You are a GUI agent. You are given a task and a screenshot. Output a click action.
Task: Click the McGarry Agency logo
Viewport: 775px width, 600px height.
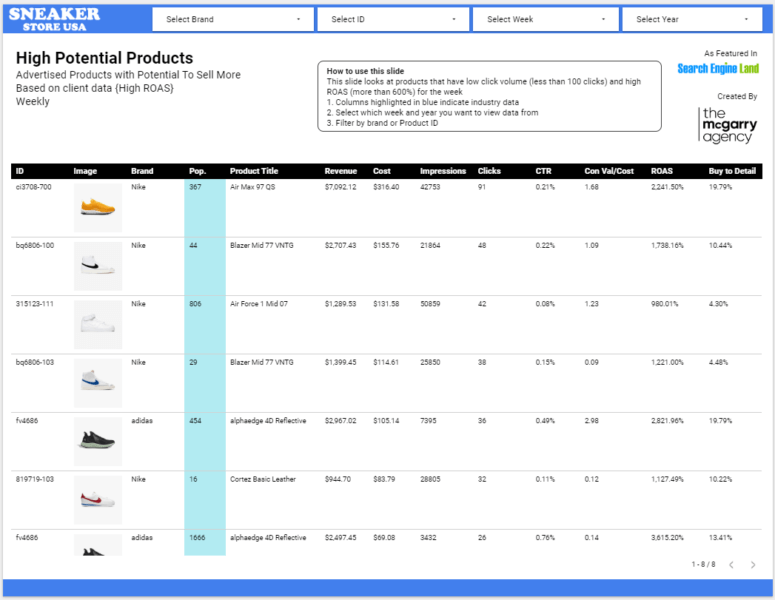[727, 124]
